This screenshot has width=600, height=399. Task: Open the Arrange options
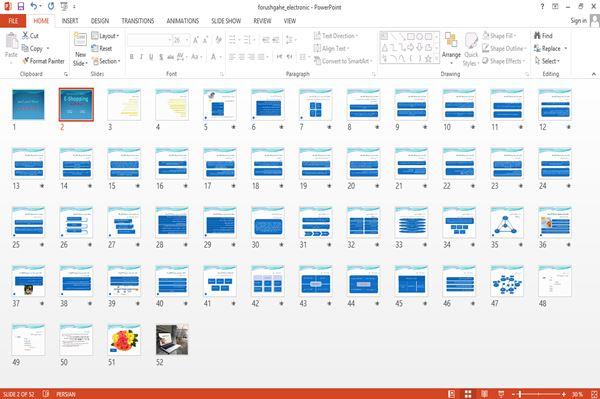click(451, 48)
